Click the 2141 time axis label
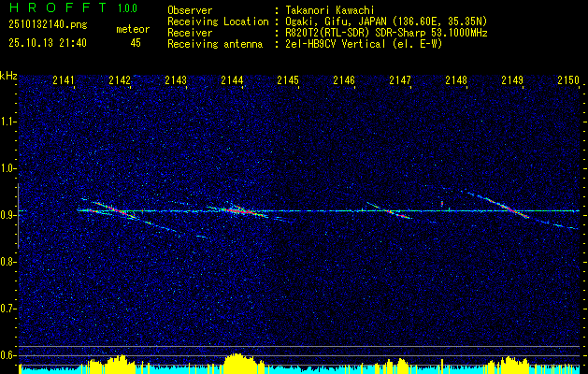Viewport: 588px width, 374px height. coord(64,80)
